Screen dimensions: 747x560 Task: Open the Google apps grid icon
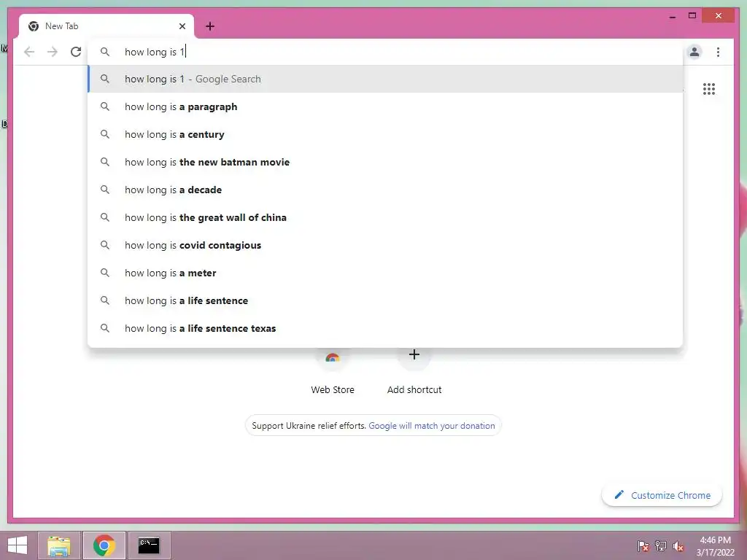709,89
